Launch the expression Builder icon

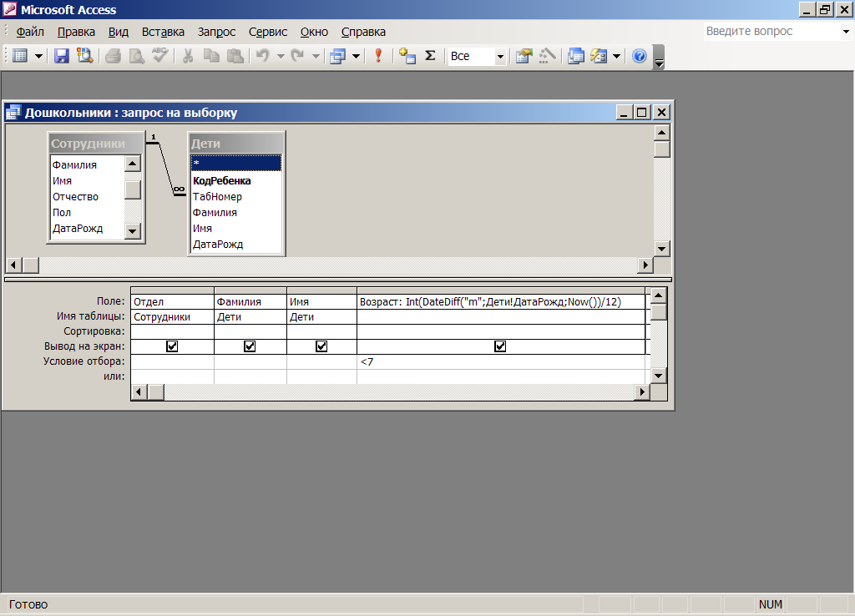pos(547,56)
